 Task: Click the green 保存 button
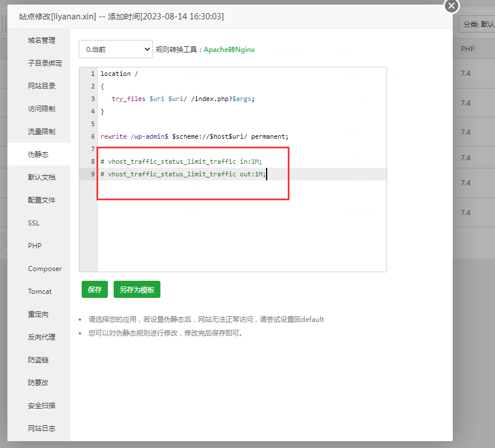(x=95, y=289)
